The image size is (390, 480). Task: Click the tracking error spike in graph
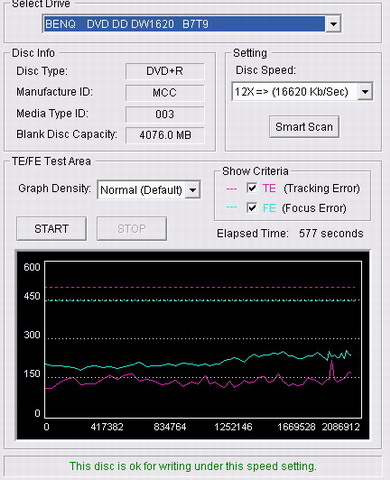331,369
